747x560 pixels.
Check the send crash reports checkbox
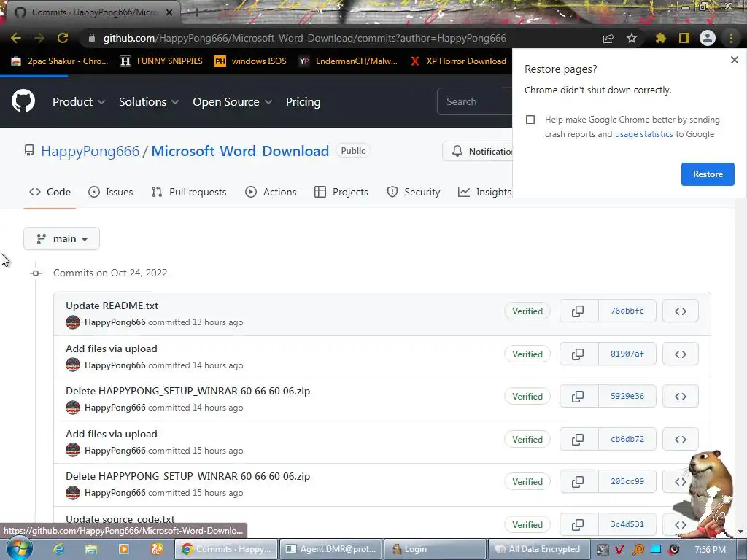[530, 120]
